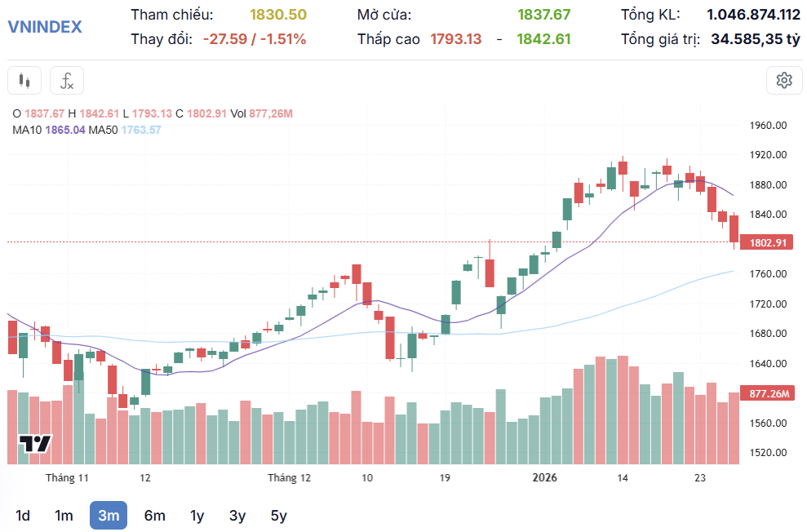Image resolution: width=807 pixels, height=532 pixels.
Task: Select the 3m time range
Action: tap(109, 515)
